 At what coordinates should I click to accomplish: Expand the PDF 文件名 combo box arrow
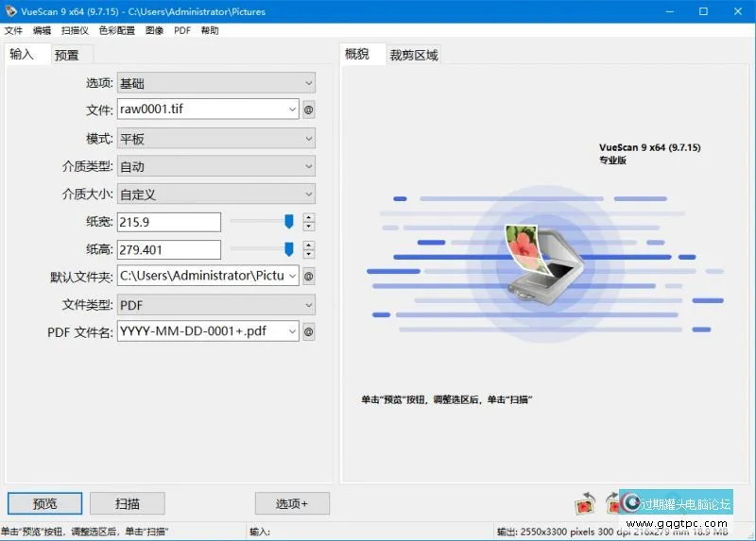click(292, 331)
